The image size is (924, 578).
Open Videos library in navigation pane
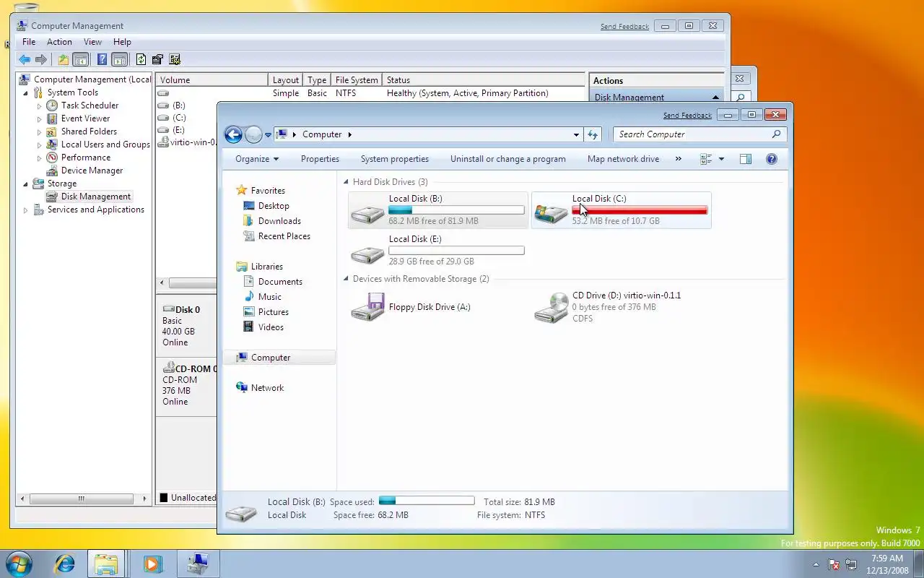click(271, 327)
